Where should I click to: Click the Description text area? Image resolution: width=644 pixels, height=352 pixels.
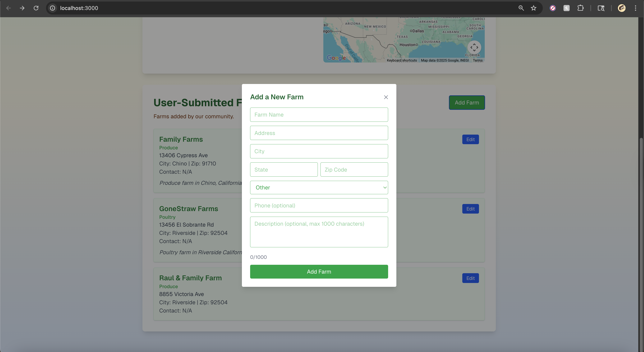[319, 232]
